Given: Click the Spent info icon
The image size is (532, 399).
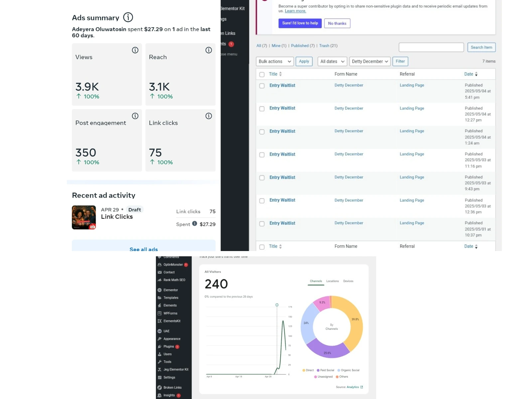Looking at the screenshot, I should pyautogui.click(x=195, y=223).
